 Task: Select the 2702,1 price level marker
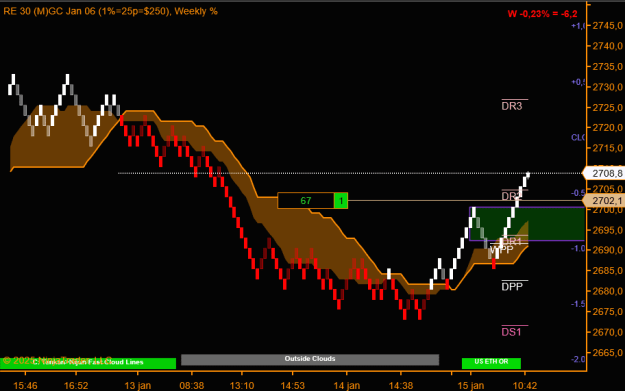click(x=604, y=200)
